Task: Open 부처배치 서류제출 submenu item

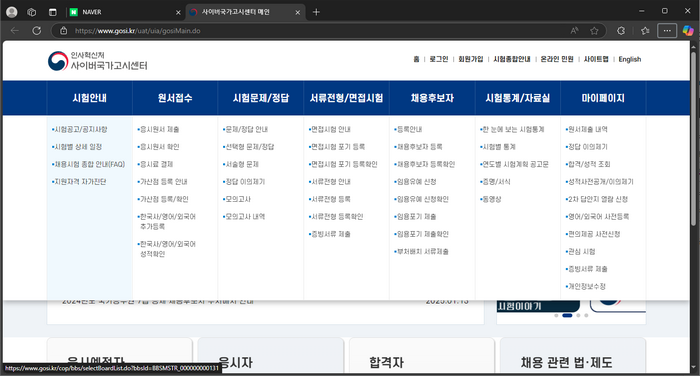Action: pyautogui.click(x=421, y=251)
